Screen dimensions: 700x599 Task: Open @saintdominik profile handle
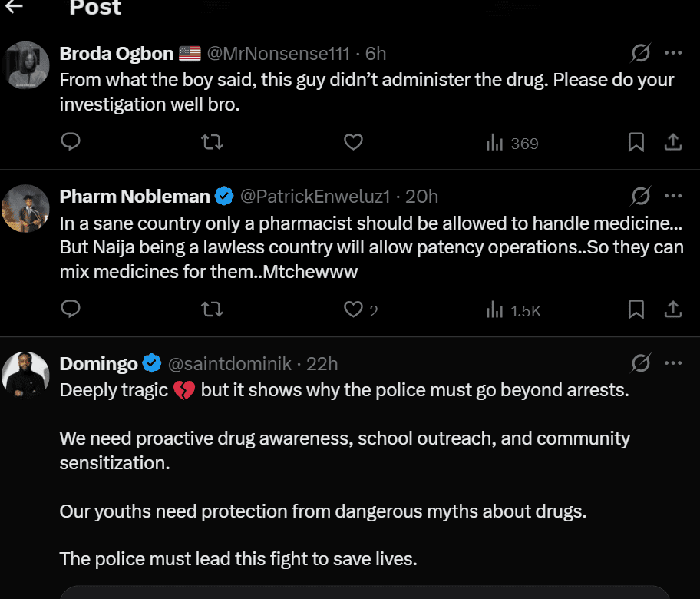229,363
